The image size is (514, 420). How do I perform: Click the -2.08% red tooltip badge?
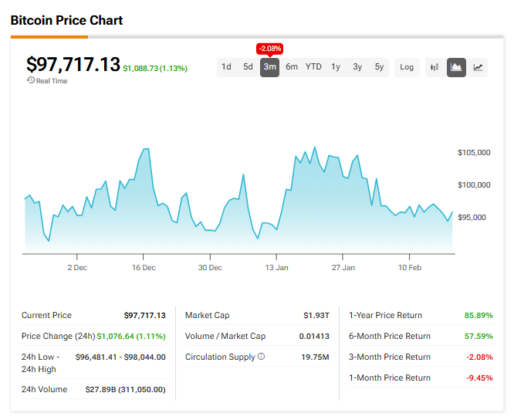point(270,49)
